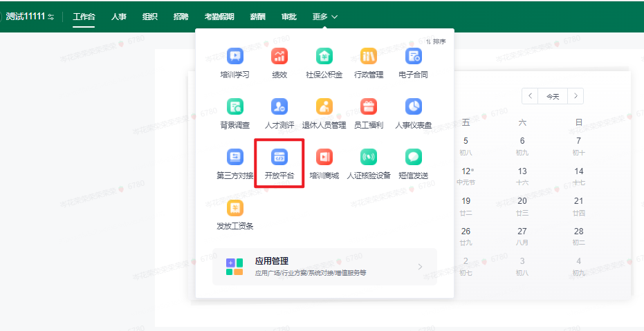Click the 应用管理 colored grid icon
Screen dimensions: 644x331
(x=234, y=267)
